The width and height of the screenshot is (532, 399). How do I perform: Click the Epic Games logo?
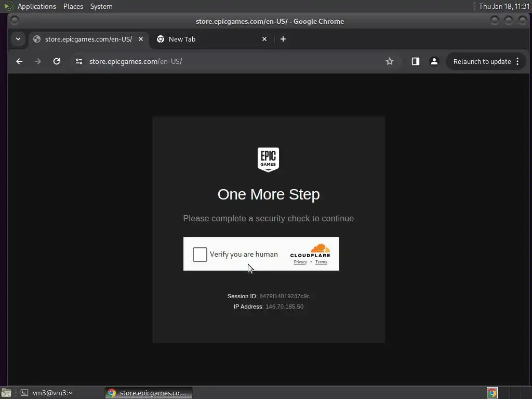click(268, 159)
